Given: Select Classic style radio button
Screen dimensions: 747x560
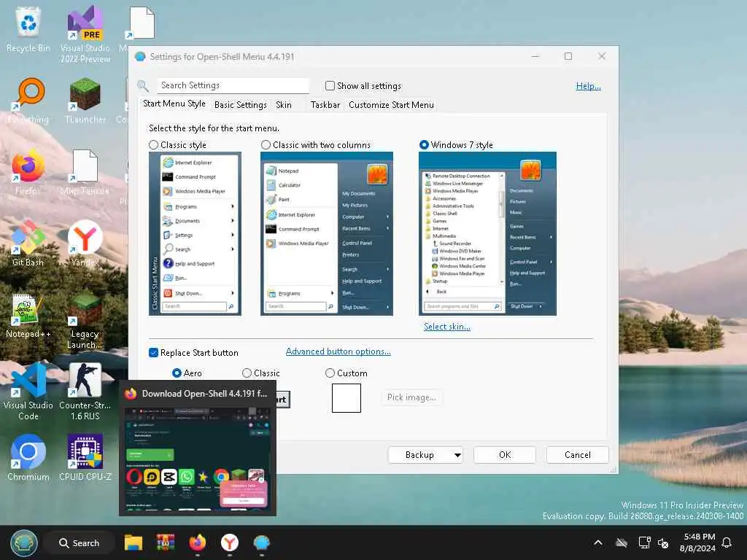Looking at the screenshot, I should coord(153,145).
